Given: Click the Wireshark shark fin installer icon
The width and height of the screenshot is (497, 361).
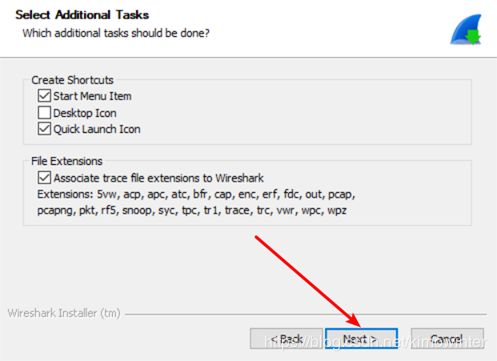Looking at the screenshot, I should (x=466, y=29).
